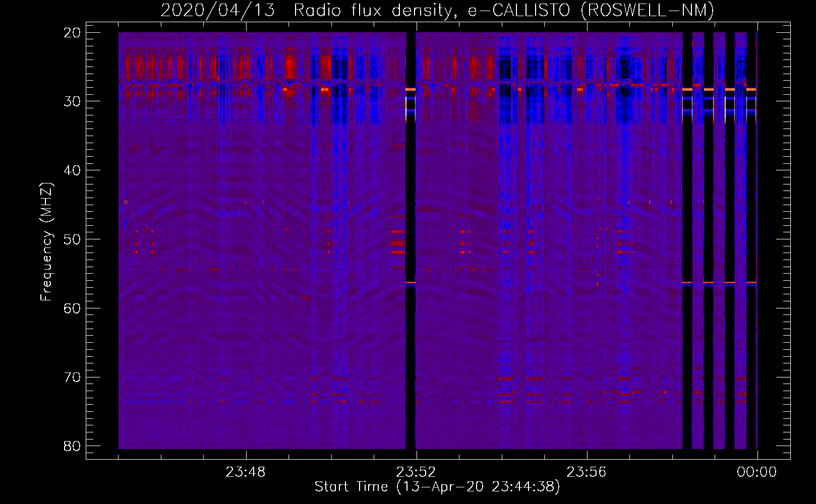Viewport: 816px width, 504px height.
Task: Click the 20 MHz frequency tick label
Action: coord(73,33)
